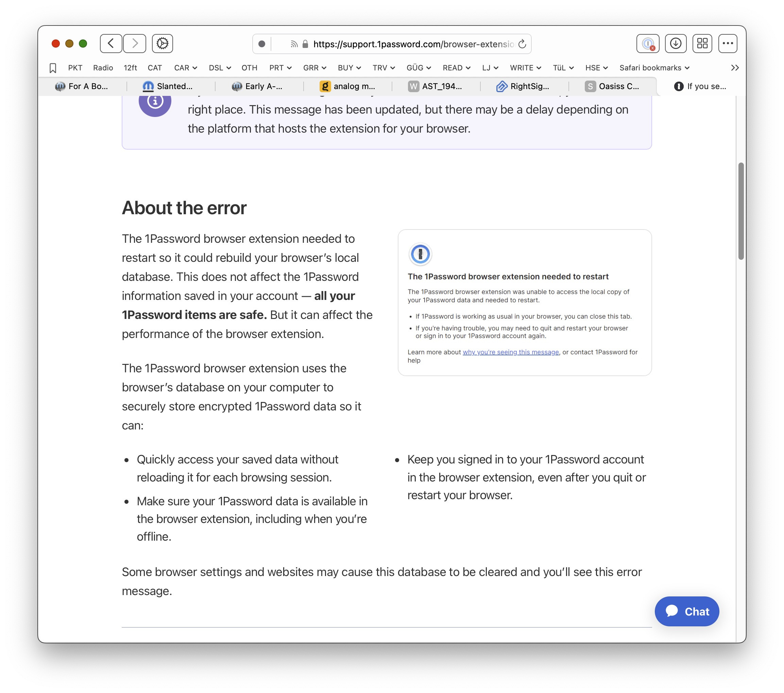Open the Chat support button
The width and height of the screenshot is (784, 693).
pyautogui.click(x=686, y=611)
